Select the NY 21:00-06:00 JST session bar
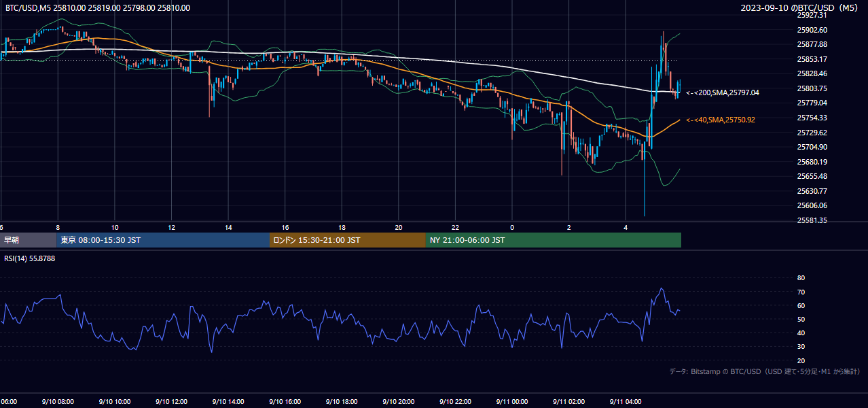Viewport: 868px width, 408px height. pos(554,240)
